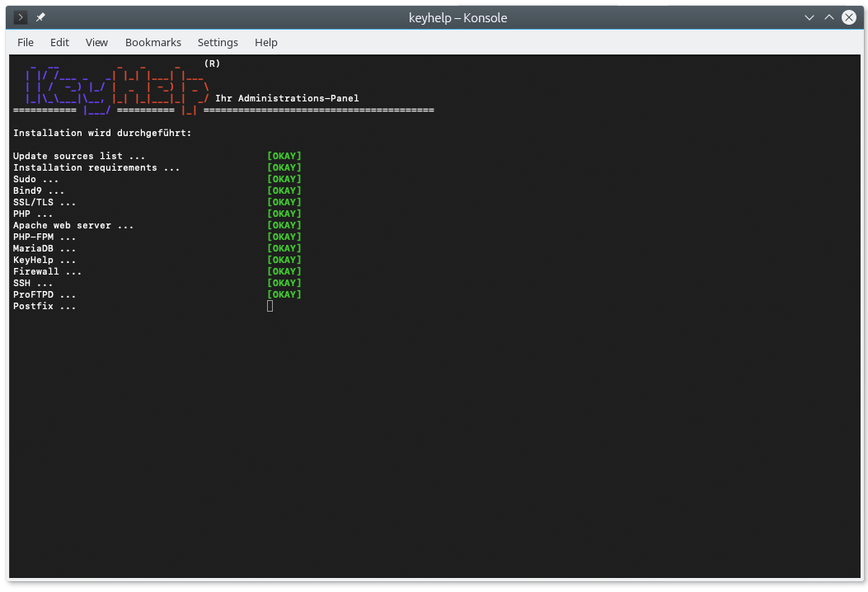The image size is (868, 592).
Task: Click the [OKAY] status for SSH
Action: pyautogui.click(x=284, y=284)
